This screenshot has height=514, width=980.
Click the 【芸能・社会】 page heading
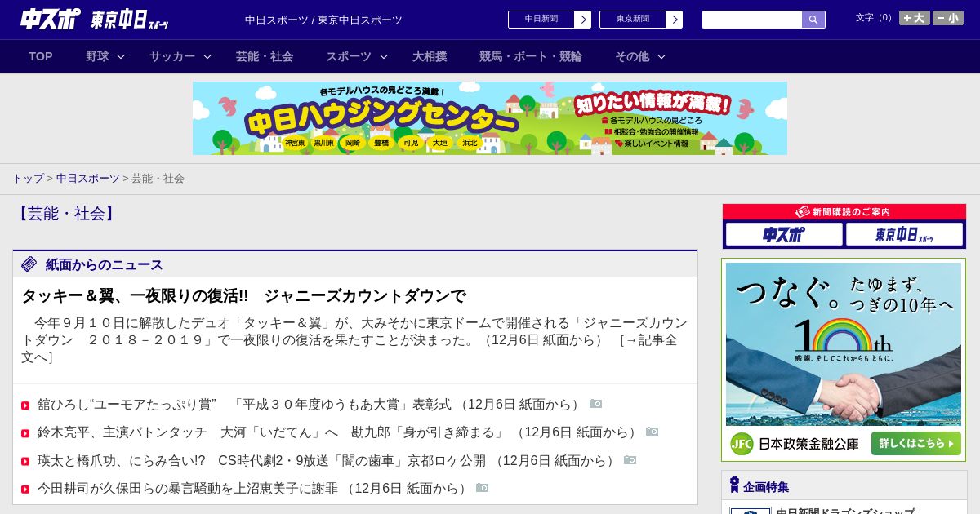coord(66,214)
